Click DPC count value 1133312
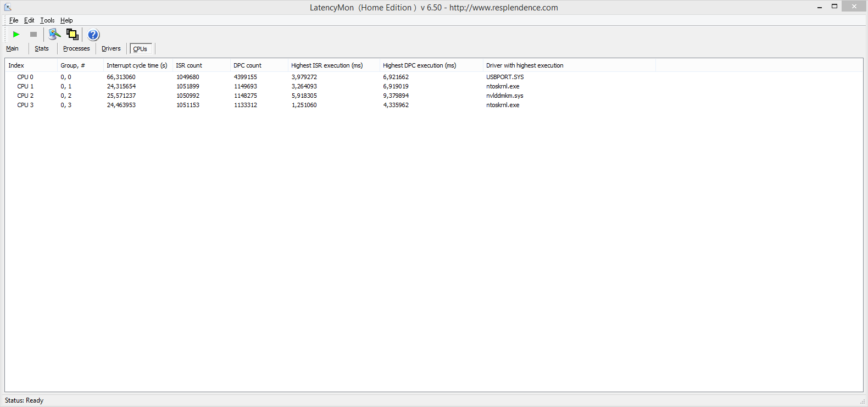Screen dimensions: 868x407 pos(246,105)
